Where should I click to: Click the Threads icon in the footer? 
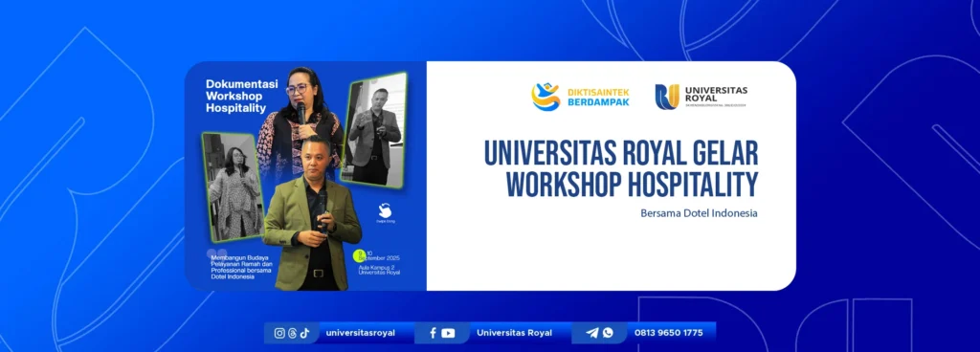[293, 333]
